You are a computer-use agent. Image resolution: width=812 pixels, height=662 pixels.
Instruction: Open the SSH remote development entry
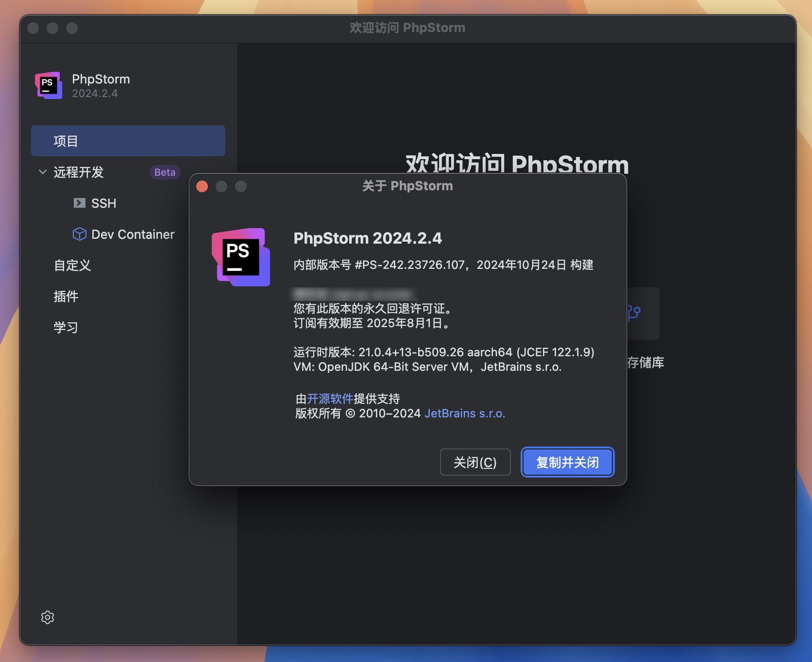[x=104, y=203]
